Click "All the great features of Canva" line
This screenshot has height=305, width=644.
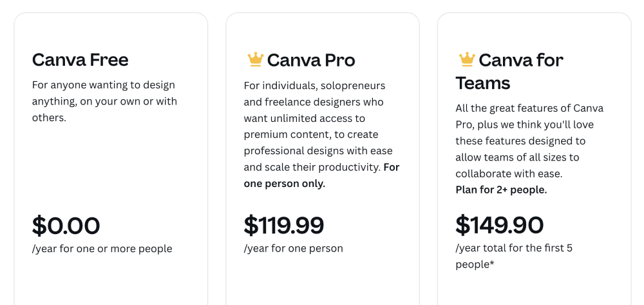[529, 108]
